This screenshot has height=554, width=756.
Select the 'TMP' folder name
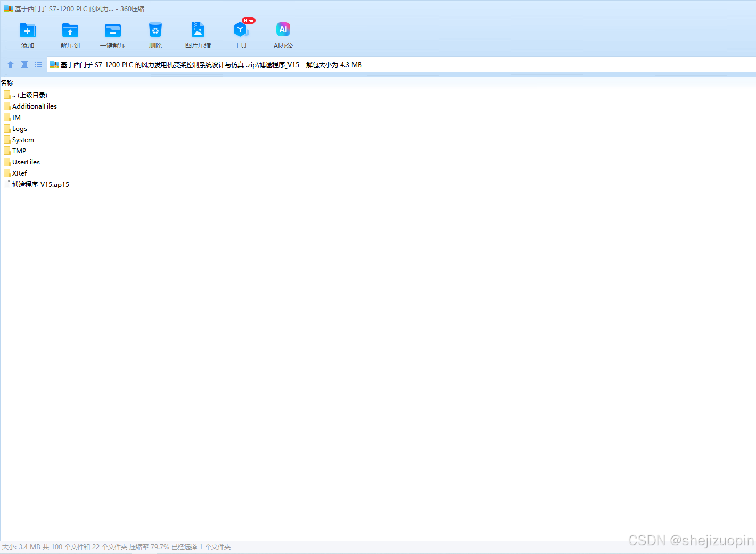(x=19, y=151)
